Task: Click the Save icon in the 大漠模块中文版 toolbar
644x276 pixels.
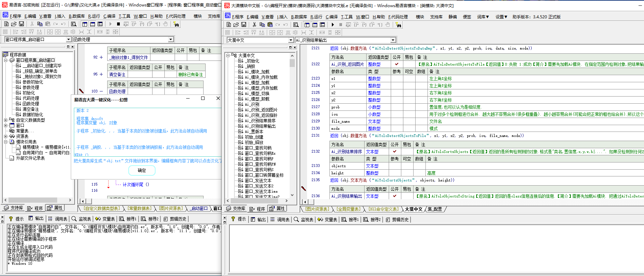Action: (244, 24)
